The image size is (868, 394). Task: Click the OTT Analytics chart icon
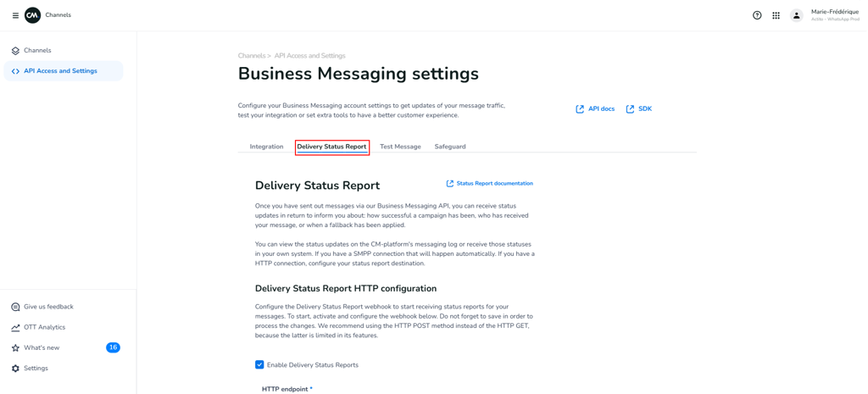tap(15, 327)
